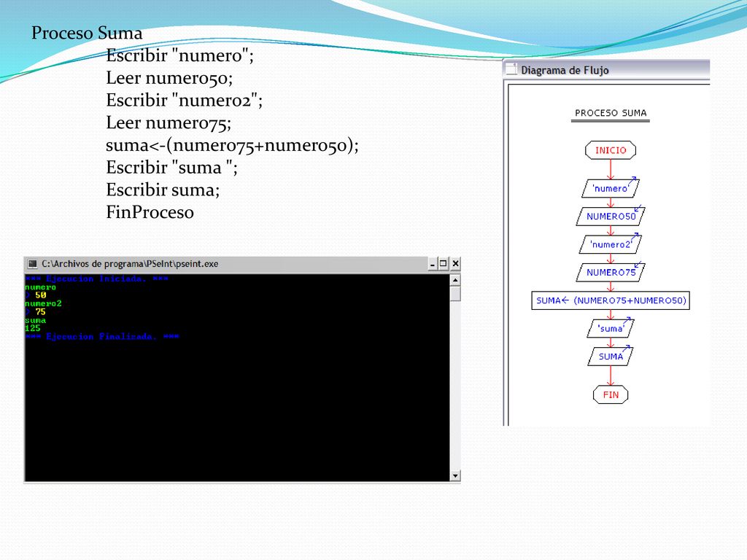Click the Diagrama de Flujo title bar text
This screenshot has height=560, width=747.
(565, 71)
